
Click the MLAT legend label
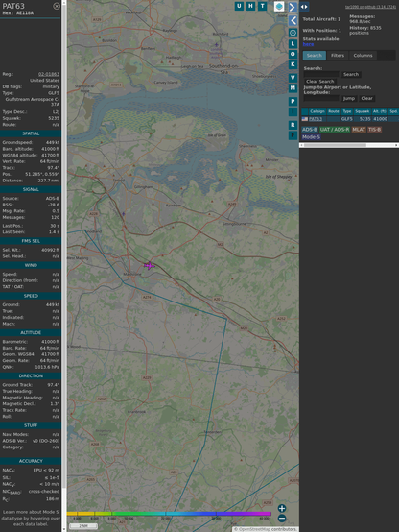click(359, 130)
